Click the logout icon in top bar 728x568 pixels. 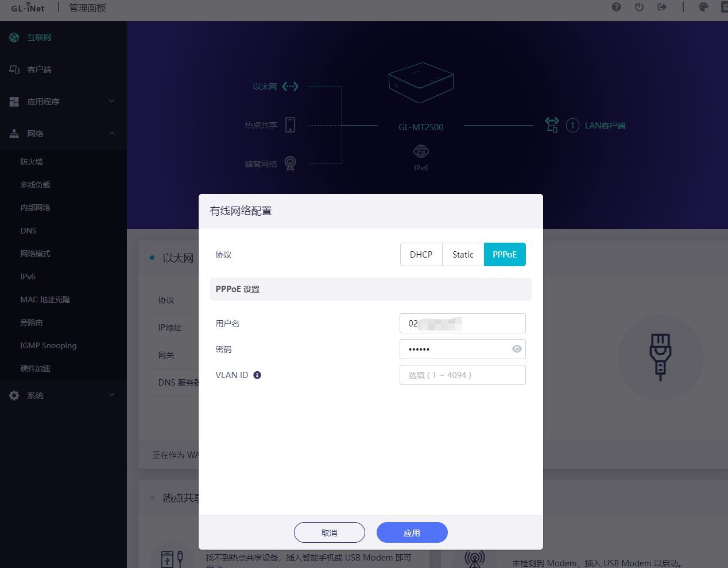coord(662,7)
